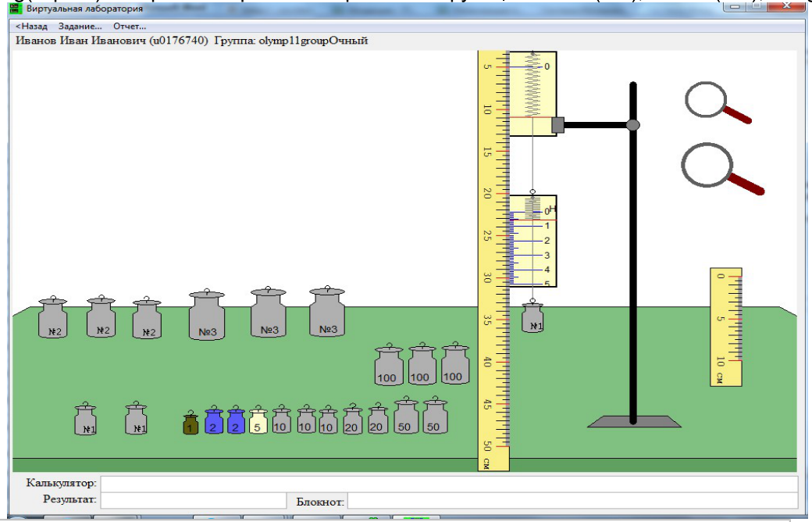Open the Отчет menu

(x=130, y=26)
